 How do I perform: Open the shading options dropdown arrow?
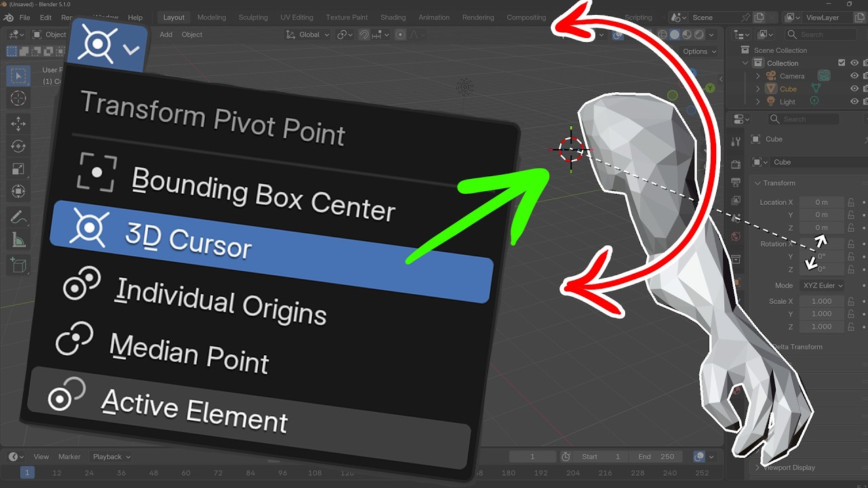tap(713, 35)
